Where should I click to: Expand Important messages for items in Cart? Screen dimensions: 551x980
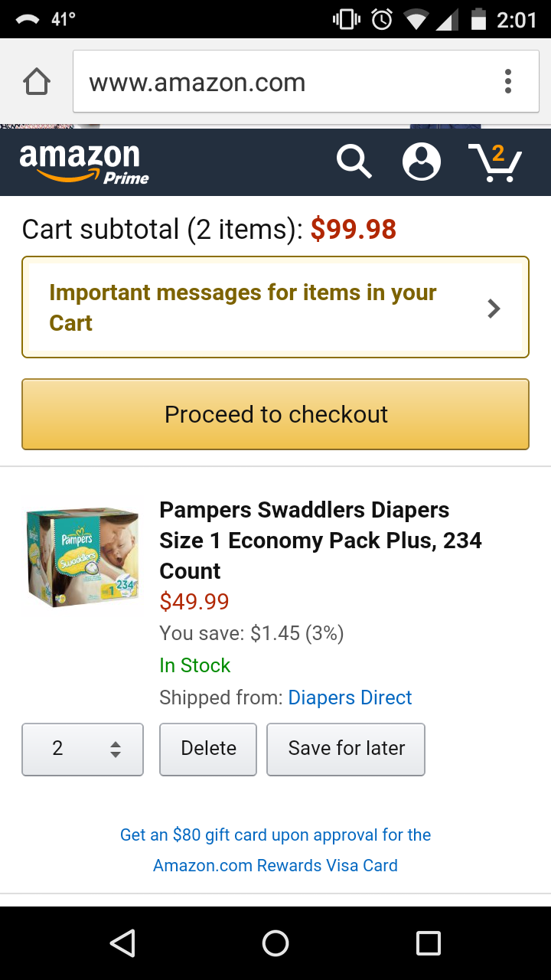[x=243, y=307]
